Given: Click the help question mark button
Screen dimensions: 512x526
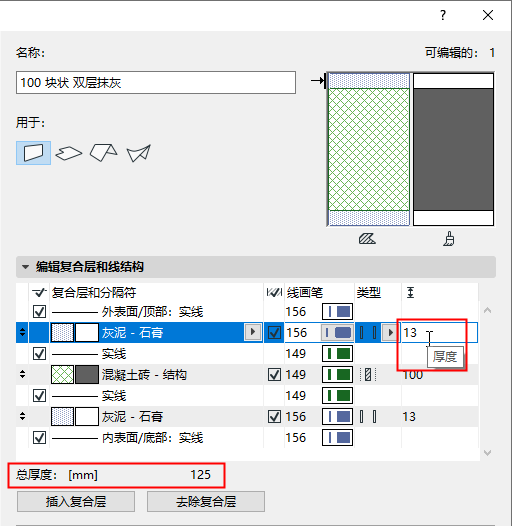Looking at the screenshot, I should [443, 15].
